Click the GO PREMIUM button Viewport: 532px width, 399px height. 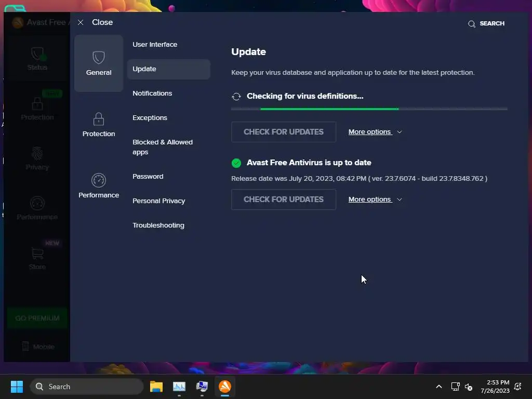(x=37, y=318)
